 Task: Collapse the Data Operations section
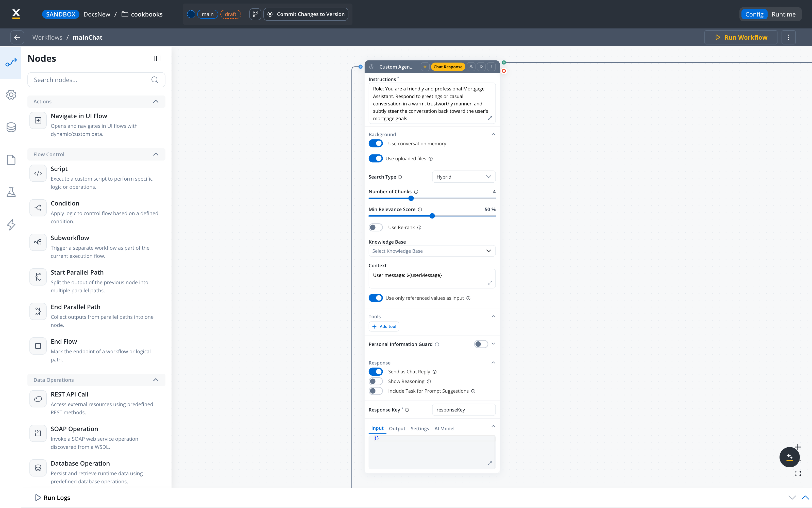pyautogui.click(x=156, y=380)
